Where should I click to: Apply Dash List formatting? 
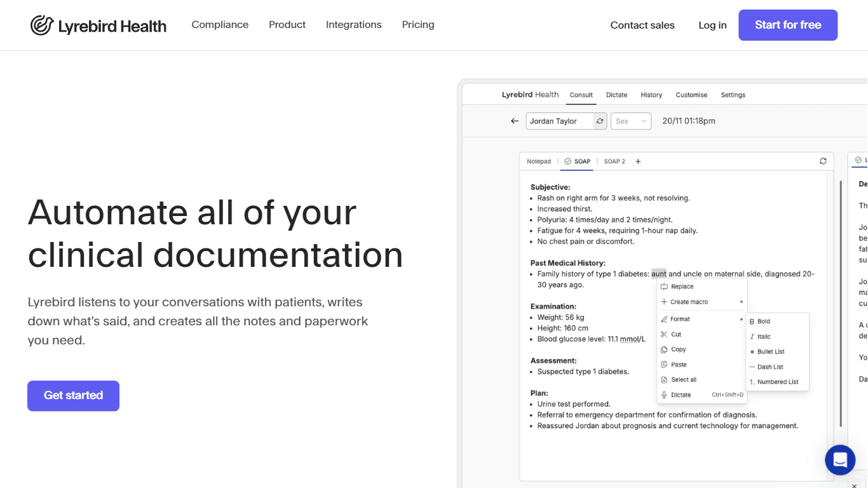click(777, 367)
